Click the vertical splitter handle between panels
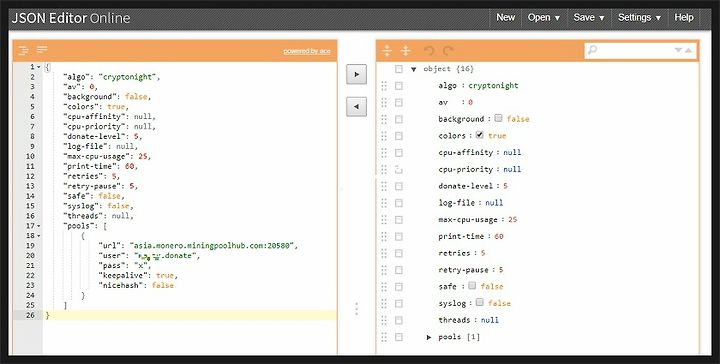Screen dimensions: 720x364 [356, 309]
